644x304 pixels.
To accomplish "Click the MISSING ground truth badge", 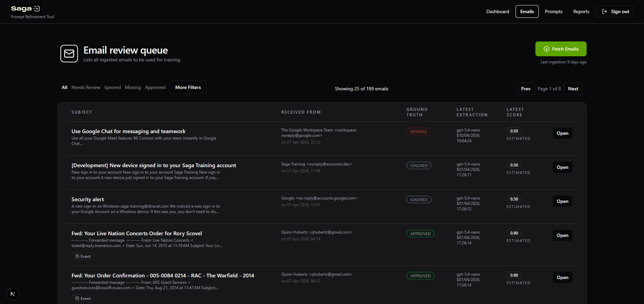I will click(x=418, y=131).
